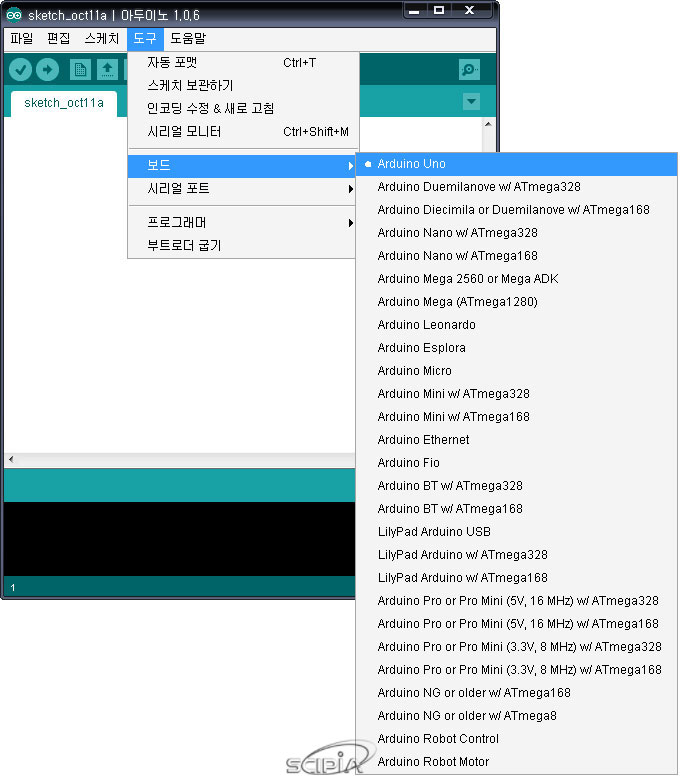This screenshot has width=680, height=777.
Task: Select Pro Mini (3.3V, 8 MHz) w/ ATmega168
Action: tap(516, 670)
